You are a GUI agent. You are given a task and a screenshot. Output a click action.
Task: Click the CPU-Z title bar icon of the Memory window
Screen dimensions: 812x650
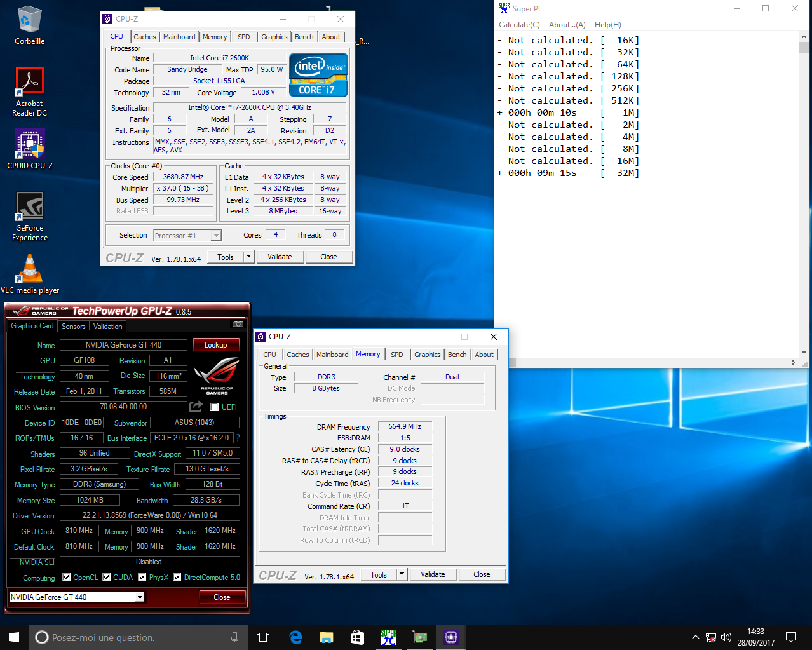pyautogui.click(x=261, y=337)
